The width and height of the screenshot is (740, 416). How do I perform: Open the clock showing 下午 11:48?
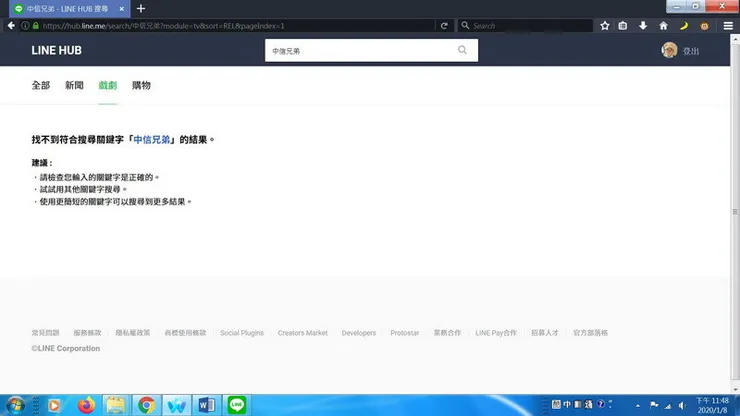click(x=713, y=406)
